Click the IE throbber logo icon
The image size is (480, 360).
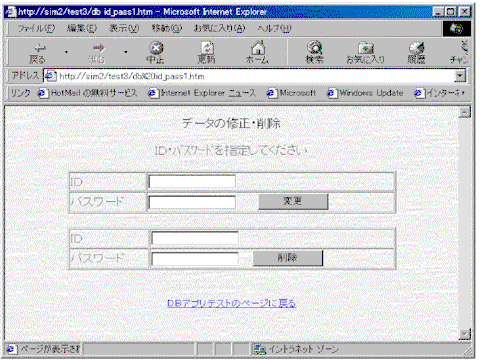tap(457, 29)
